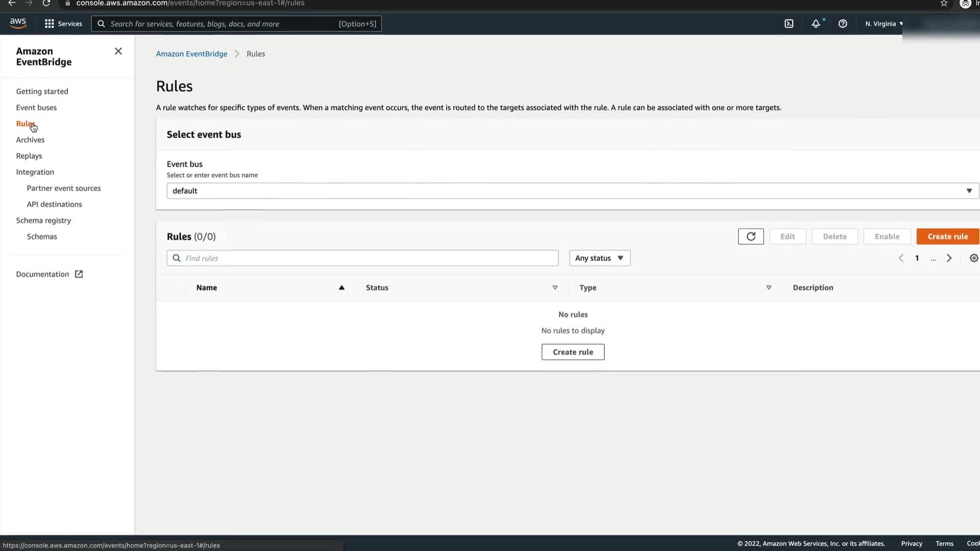Open the notifications bell
Viewport: 980px width, 551px height.
(x=816, y=23)
